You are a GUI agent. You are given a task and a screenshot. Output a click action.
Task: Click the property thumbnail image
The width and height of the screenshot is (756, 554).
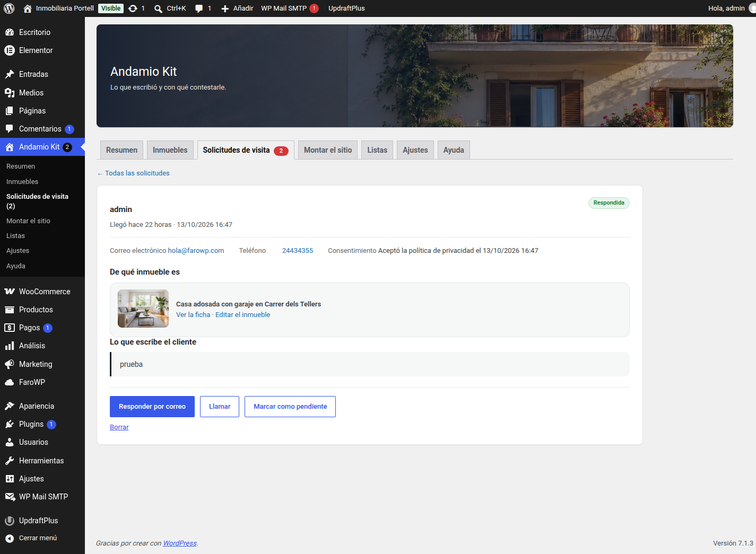[x=143, y=309]
